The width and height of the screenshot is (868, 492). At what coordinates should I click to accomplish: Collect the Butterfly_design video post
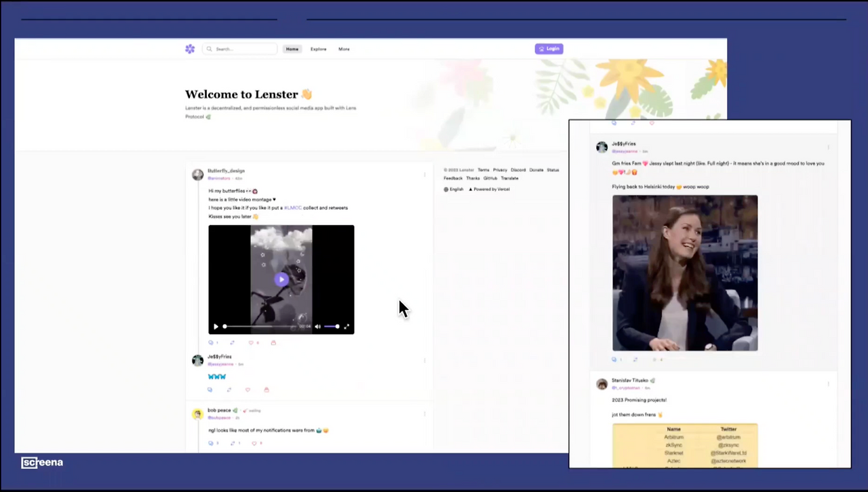pos(273,343)
